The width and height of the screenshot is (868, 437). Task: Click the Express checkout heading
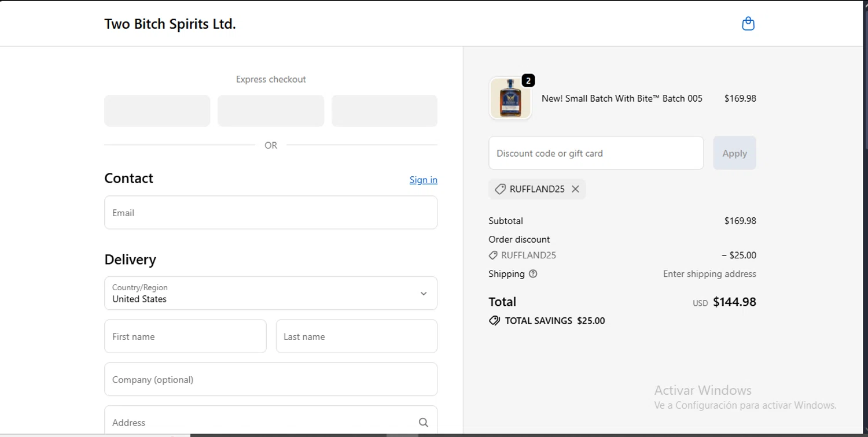(271, 79)
